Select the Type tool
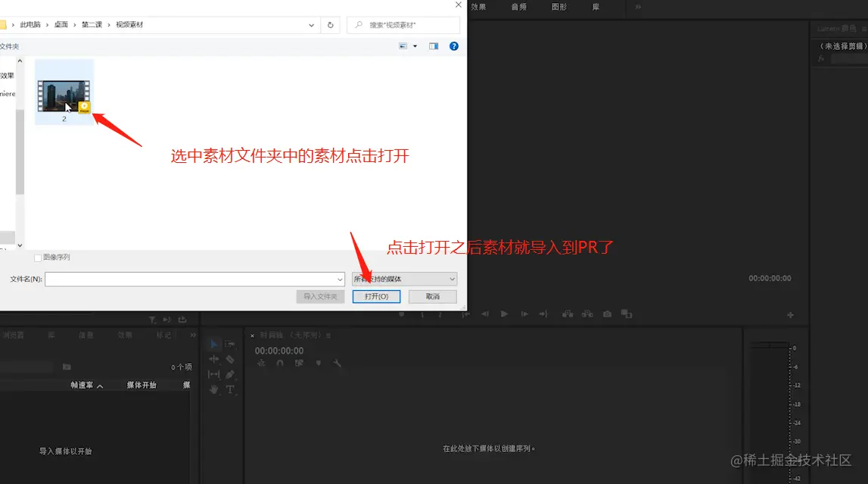This screenshot has height=484, width=868. pos(230,390)
